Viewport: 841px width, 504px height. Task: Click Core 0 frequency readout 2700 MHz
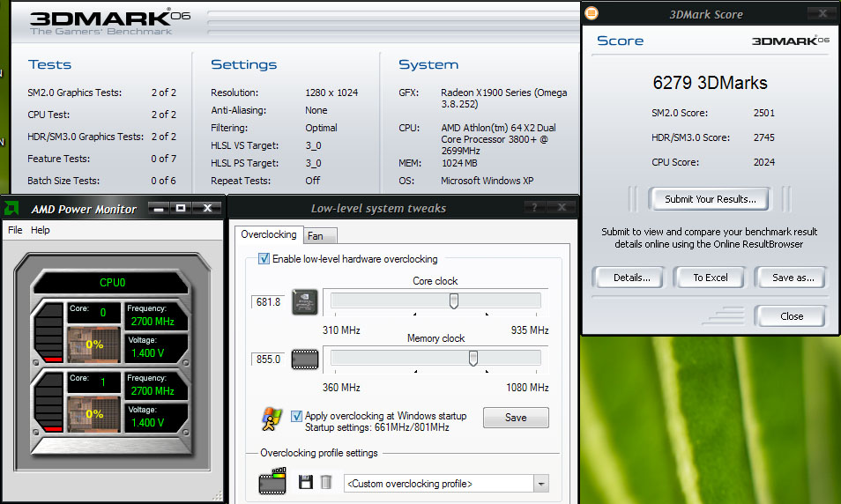(153, 321)
